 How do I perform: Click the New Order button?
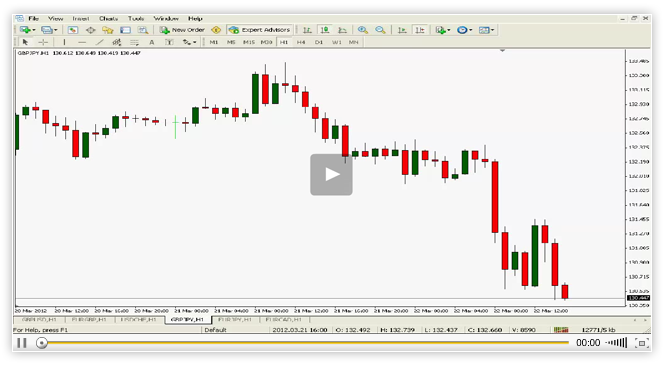pos(182,30)
